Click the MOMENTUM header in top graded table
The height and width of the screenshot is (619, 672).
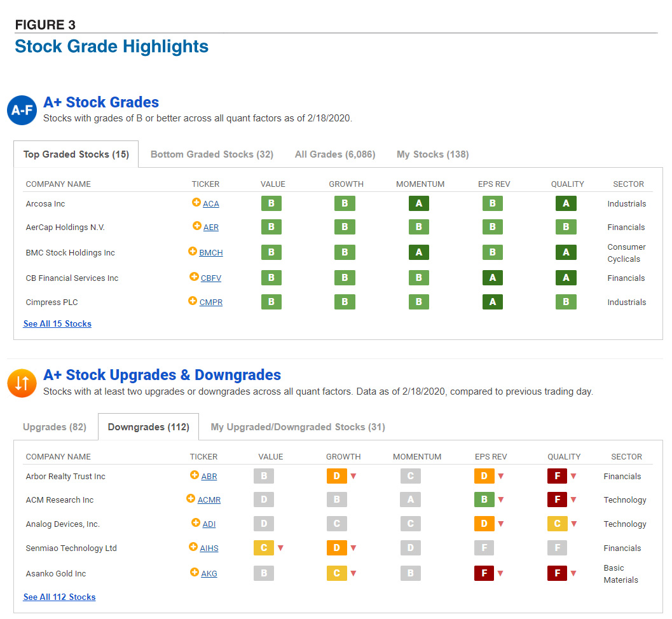(x=420, y=184)
